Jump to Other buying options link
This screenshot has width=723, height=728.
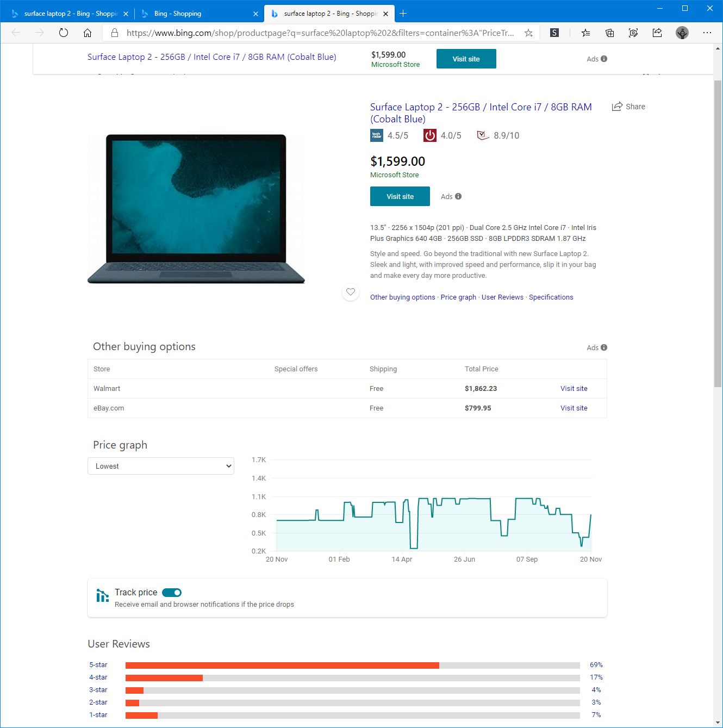tap(403, 297)
